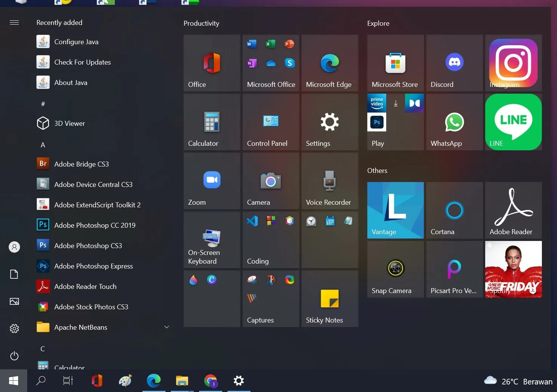Open Visual Studio Code in Coding folder
The image size is (557, 392).
pyautogui.click(x=252, y=221)
